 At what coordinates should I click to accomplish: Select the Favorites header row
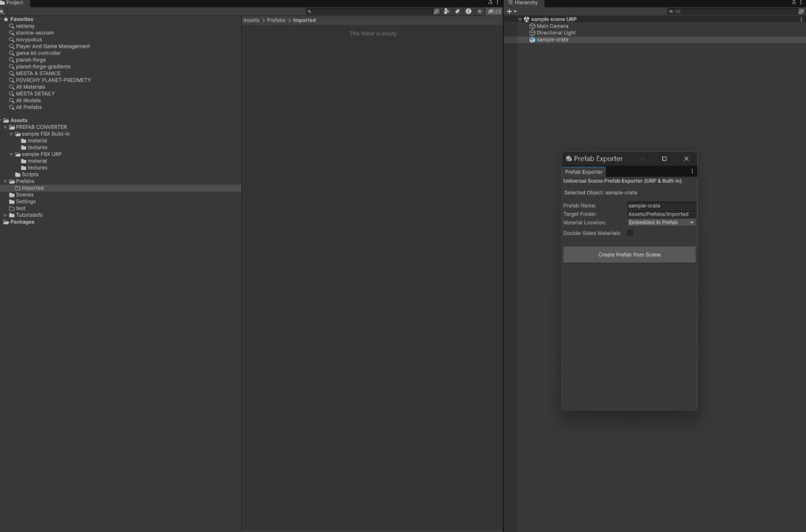coord(21,19)
